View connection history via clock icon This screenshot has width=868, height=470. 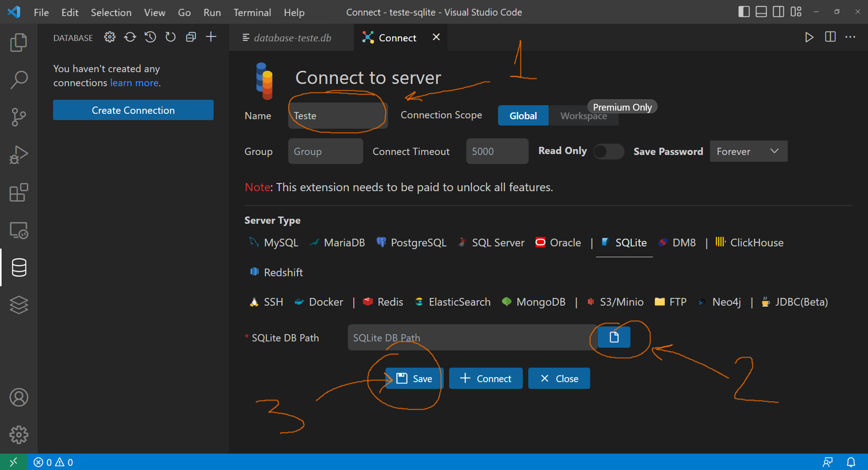click(x=150, y=37)
